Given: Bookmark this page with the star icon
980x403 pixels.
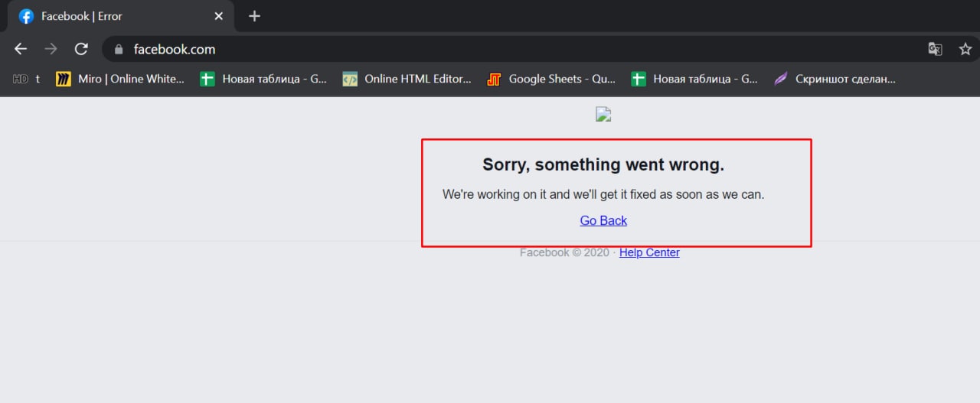Looking at the screenshot, I should [x=965, y=49].
